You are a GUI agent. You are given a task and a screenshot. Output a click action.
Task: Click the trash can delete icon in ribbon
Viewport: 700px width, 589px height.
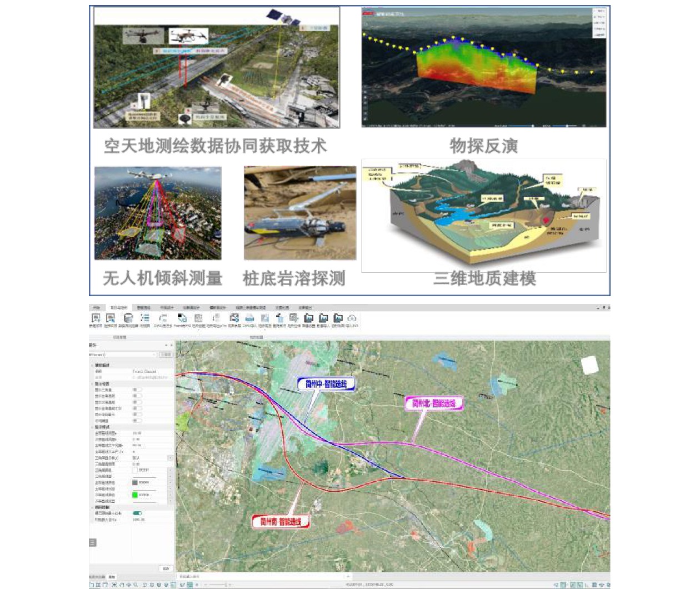(x=279, y=318)
